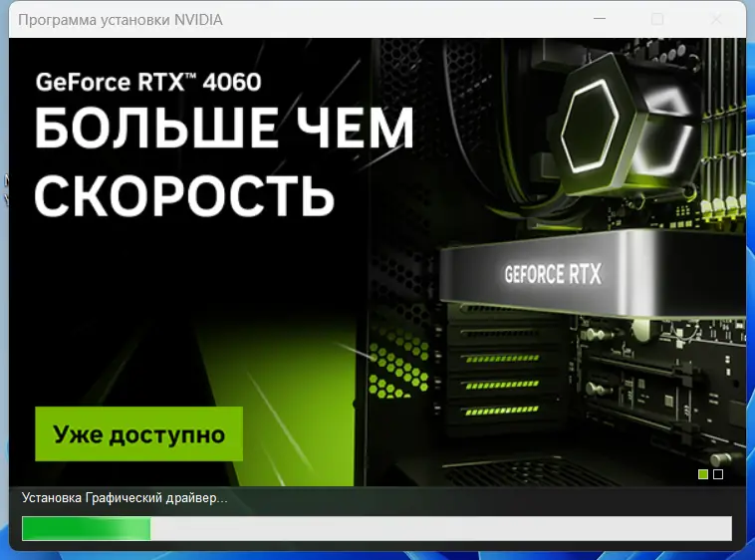Click the "Программа установки NVIDIA" title text

tap(121, 20)
